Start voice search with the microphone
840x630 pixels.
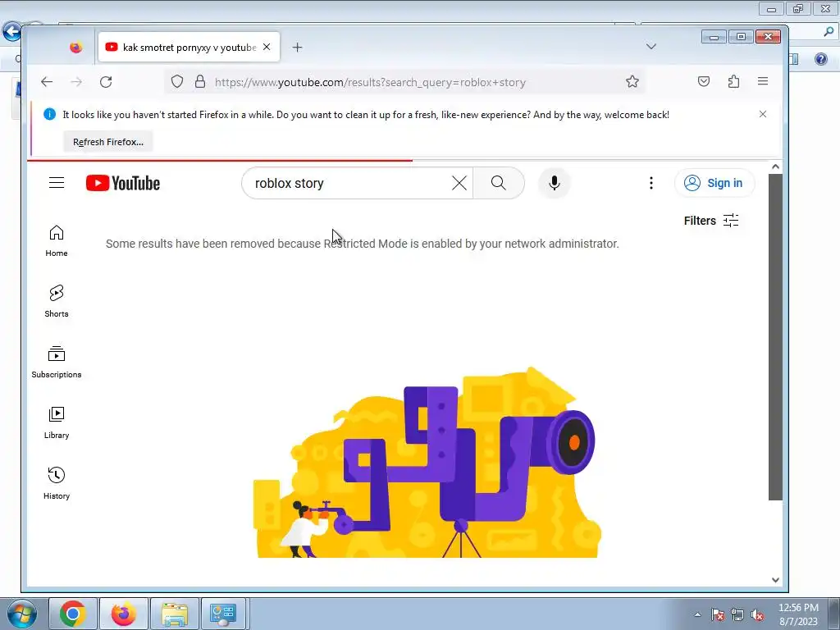point(555,183)
